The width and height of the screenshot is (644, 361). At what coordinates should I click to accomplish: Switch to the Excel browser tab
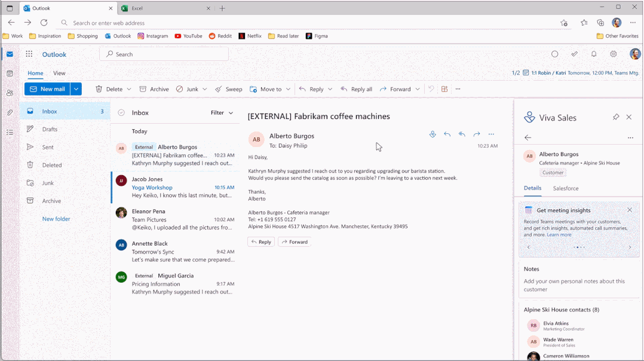tap(166, 8)
